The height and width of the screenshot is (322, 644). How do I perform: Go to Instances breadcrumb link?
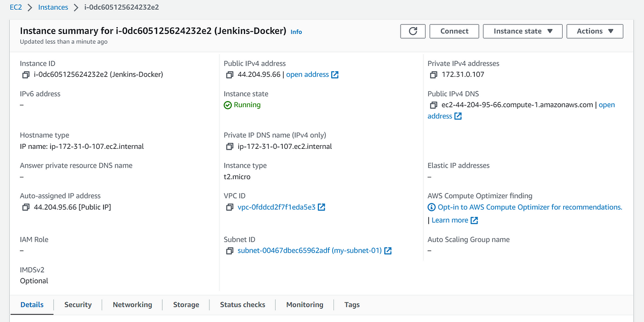pos(53,7)
